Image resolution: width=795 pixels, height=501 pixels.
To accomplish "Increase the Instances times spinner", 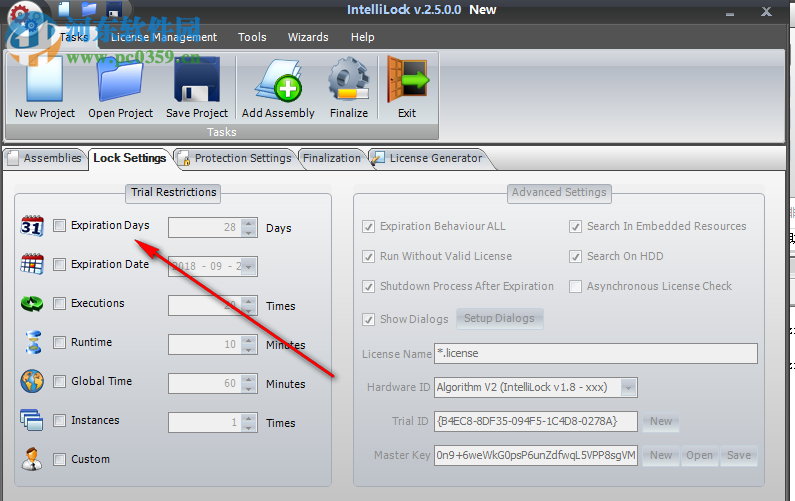I will 248,418.
